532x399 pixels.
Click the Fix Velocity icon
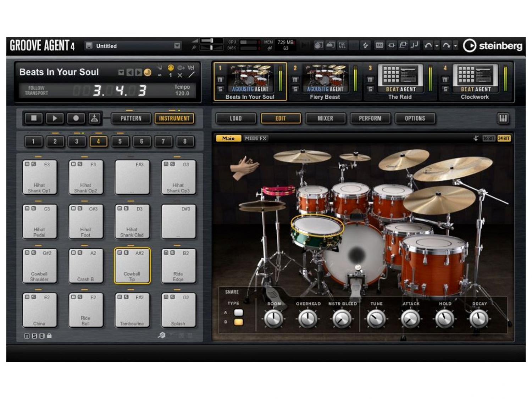[342, 45]
